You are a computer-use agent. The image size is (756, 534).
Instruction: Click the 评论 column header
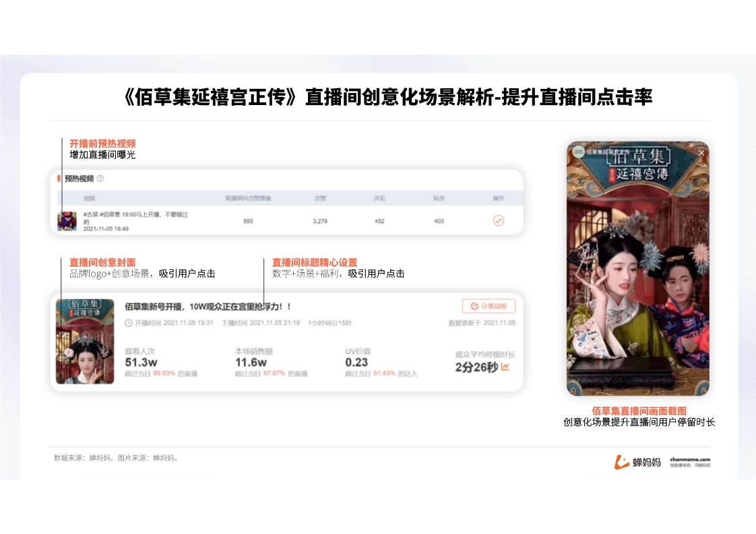point(379,199)
